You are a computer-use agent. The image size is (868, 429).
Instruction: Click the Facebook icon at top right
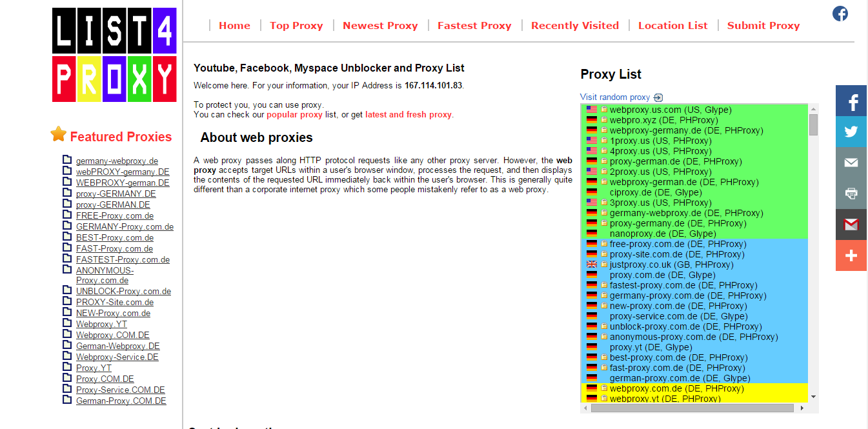(x=840, y=14)
